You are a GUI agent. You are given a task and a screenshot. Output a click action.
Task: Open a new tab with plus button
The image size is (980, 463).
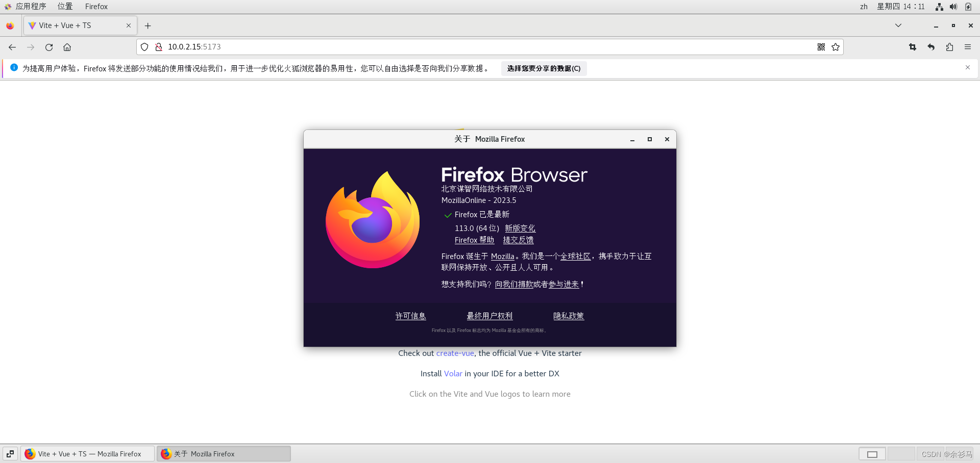148,25
